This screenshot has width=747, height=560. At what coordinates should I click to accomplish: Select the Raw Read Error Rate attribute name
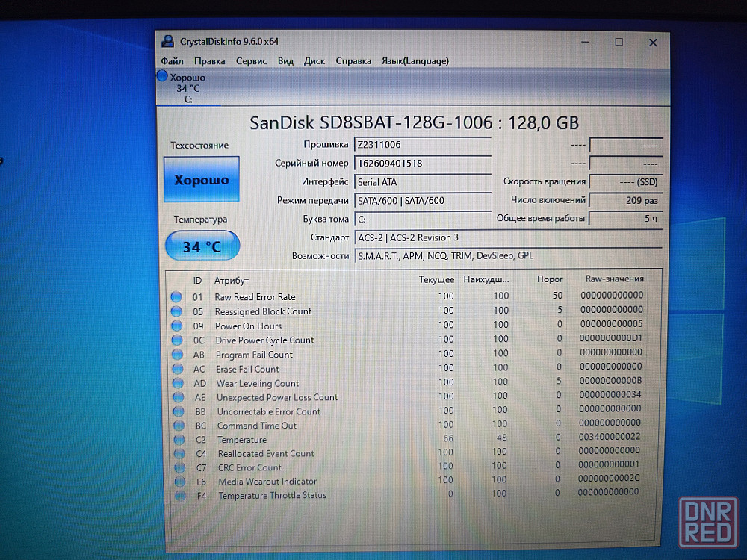pyautogui.click(x=255, y=297)
